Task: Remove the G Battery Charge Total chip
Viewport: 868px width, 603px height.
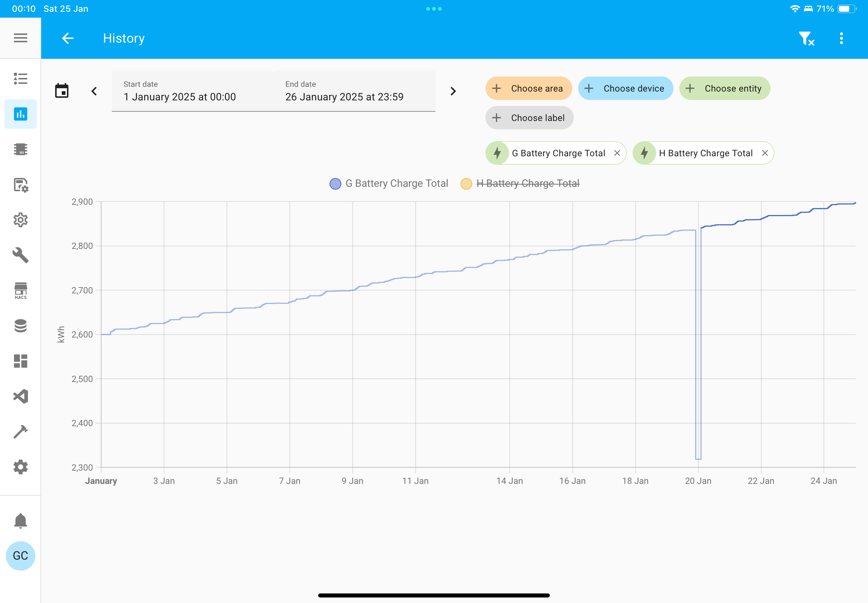Action: tap(617, 153)
